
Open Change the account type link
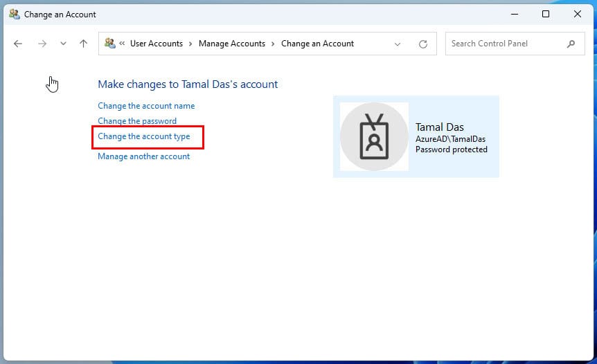coord(144,136)
